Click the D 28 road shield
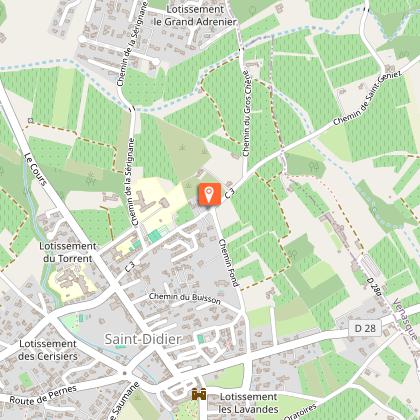This screenshot has width=420, height=420. tap(365, 328)
